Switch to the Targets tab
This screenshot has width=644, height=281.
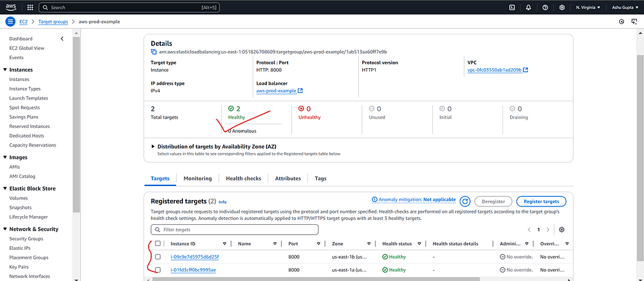click(x=160, y=178)
